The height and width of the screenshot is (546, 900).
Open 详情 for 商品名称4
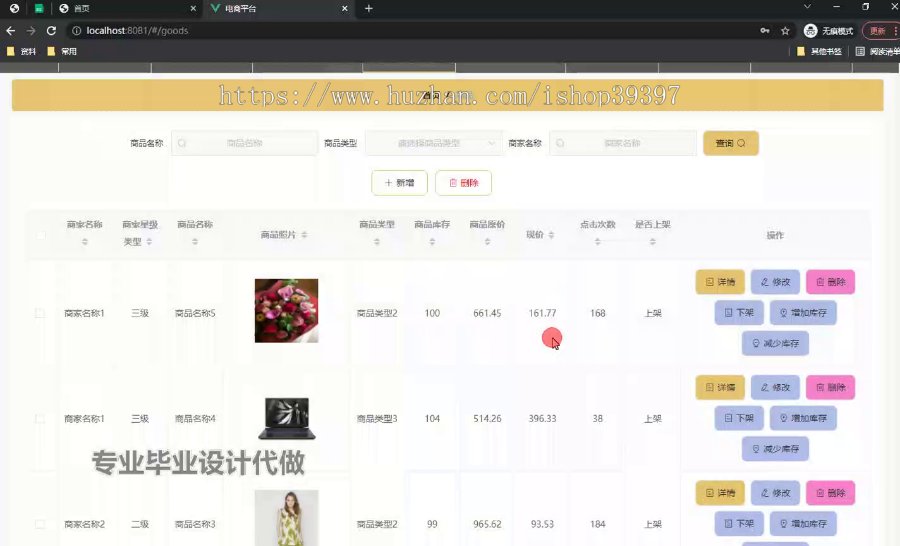720,388
